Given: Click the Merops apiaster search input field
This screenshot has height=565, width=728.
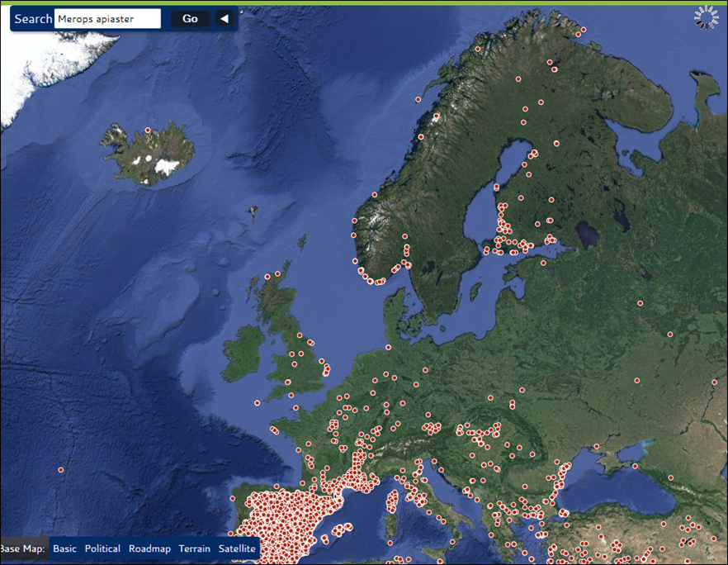Looking at the screenshot, I should pos(107,19).
